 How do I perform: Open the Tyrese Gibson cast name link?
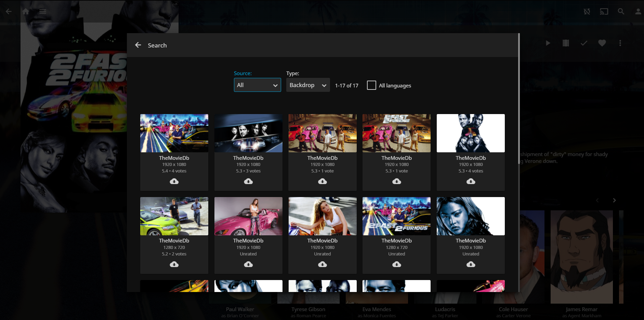pyautogui.click(x=308, y=309)
